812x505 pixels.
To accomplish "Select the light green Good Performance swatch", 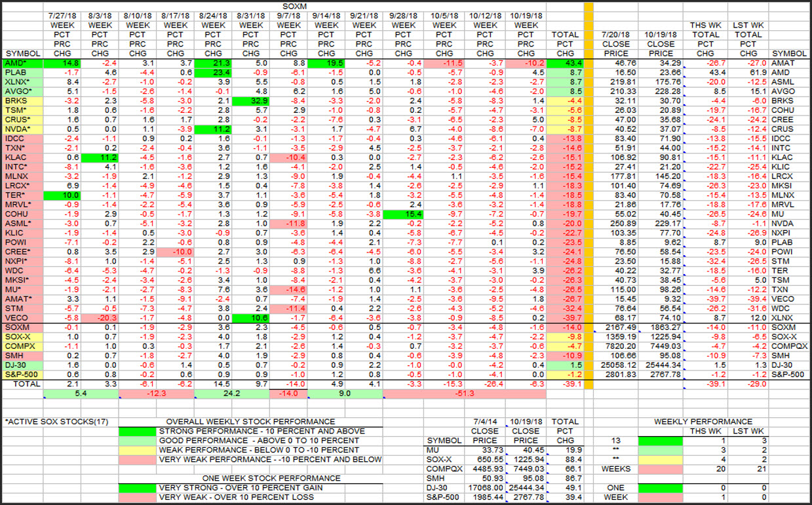I will coord(138,441).
